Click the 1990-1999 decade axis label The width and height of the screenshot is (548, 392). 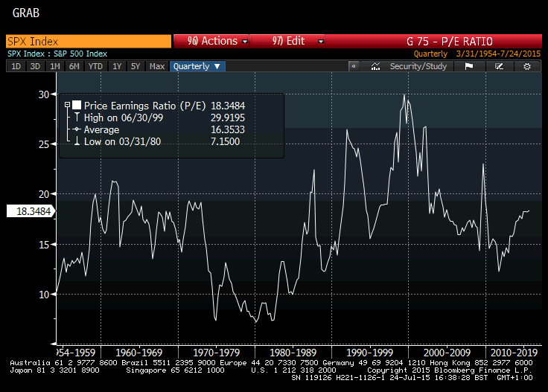coord(370,353)
